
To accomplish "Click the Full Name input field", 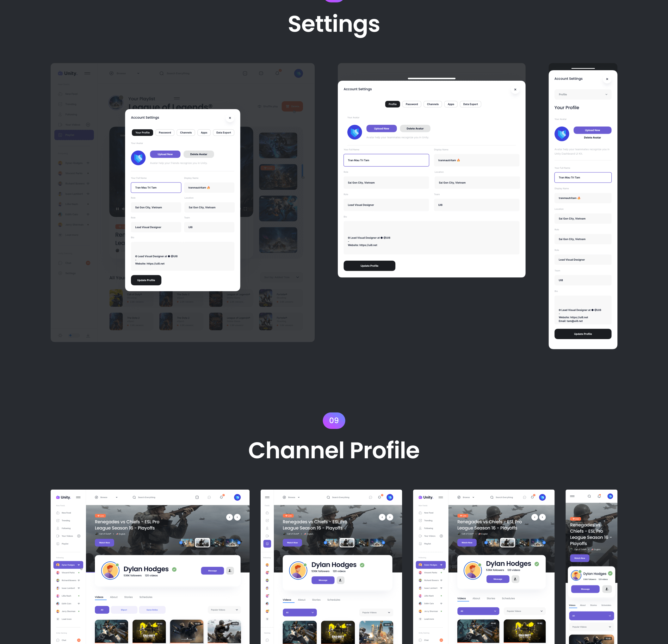I will pos(156,187).
